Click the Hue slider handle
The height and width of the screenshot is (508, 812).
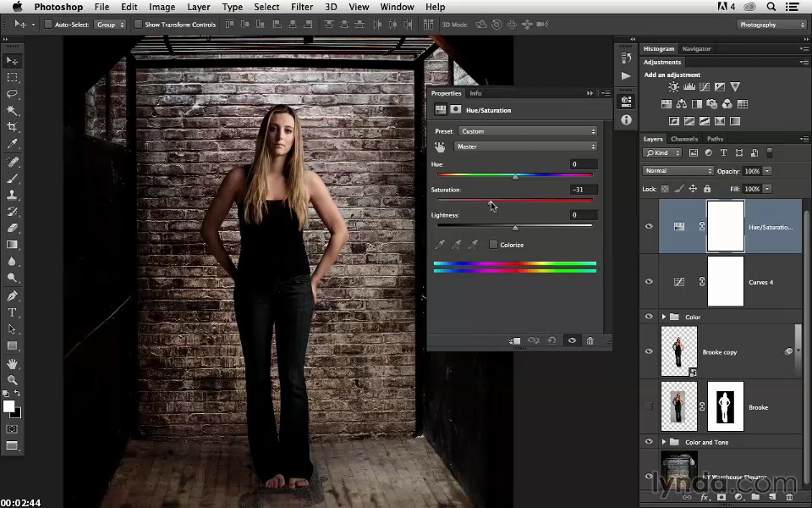(515, 177)
